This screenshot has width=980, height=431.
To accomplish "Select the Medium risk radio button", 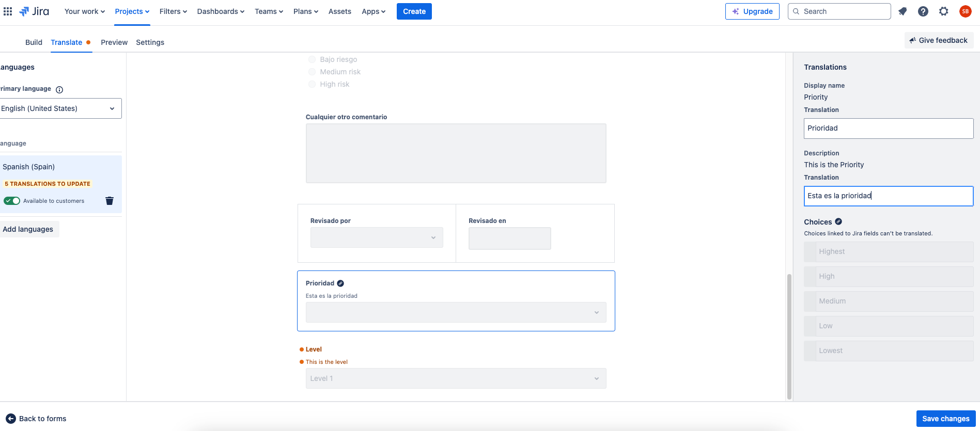I will pos(312,72).
